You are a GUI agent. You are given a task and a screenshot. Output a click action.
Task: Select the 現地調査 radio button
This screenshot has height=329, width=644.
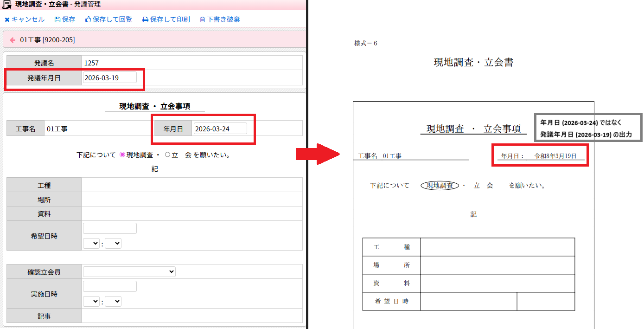click(x=122, y=155)
